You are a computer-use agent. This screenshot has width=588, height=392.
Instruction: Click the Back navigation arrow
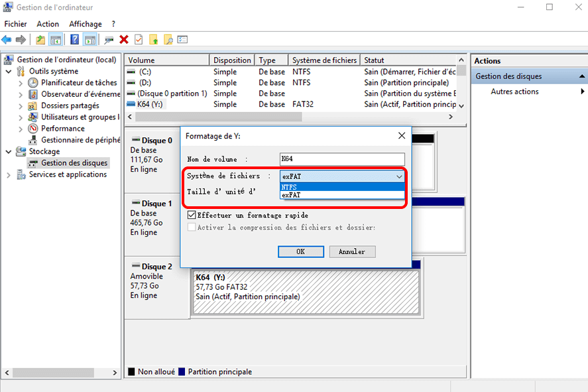pyautogui.click(x=7, y=39)
